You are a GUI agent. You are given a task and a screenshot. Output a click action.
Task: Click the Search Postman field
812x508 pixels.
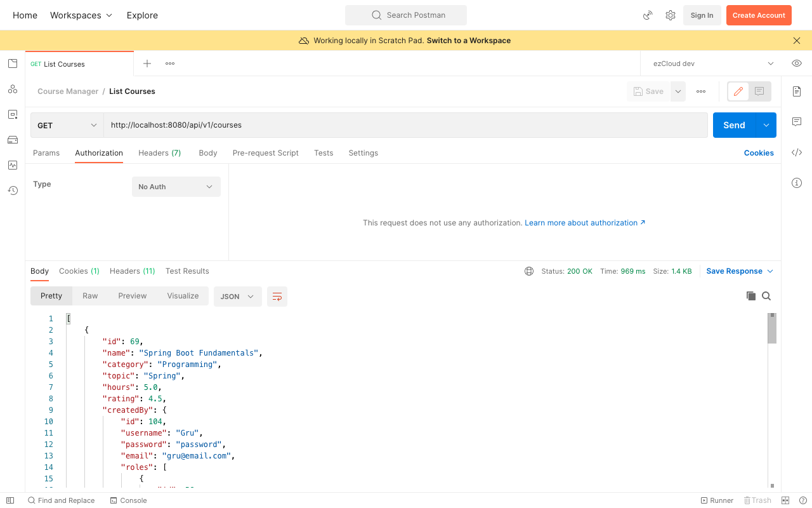[x=406, y=15]
